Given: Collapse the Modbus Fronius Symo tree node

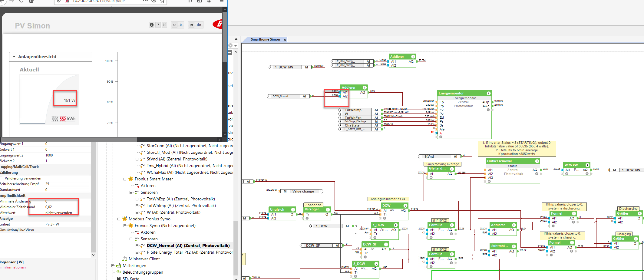Looking at the screenshot, I should (119, 219).
